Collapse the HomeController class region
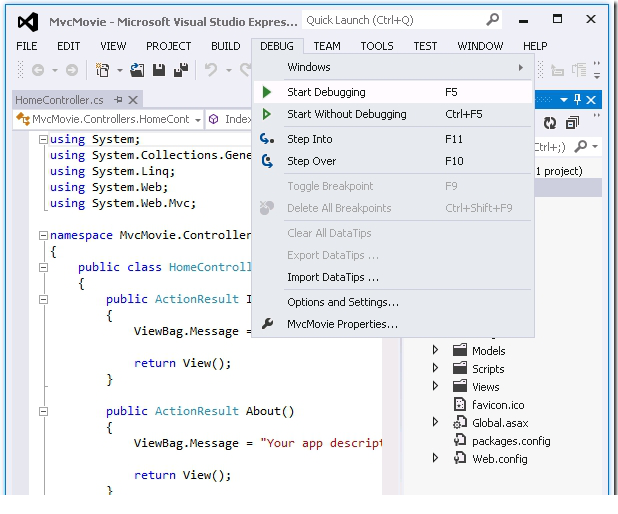The image size is (618, 514). pos(43,268)
